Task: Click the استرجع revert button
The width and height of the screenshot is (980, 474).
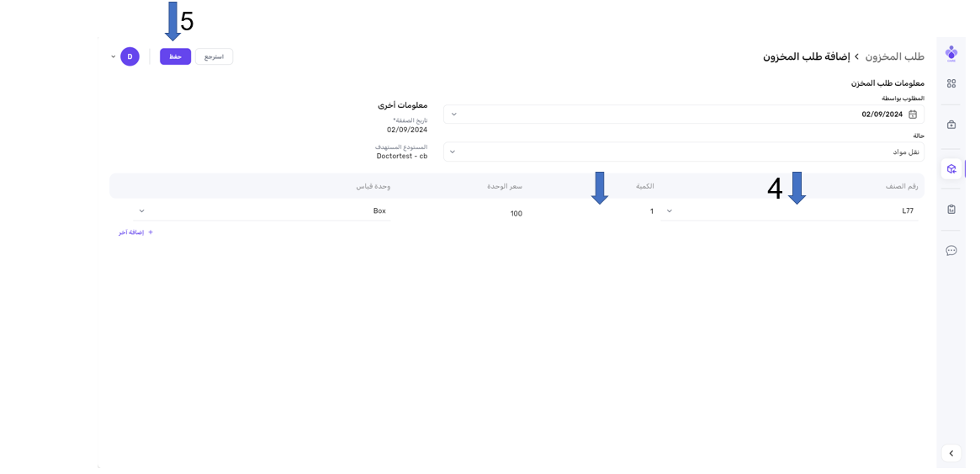Action: coord(214,56)
